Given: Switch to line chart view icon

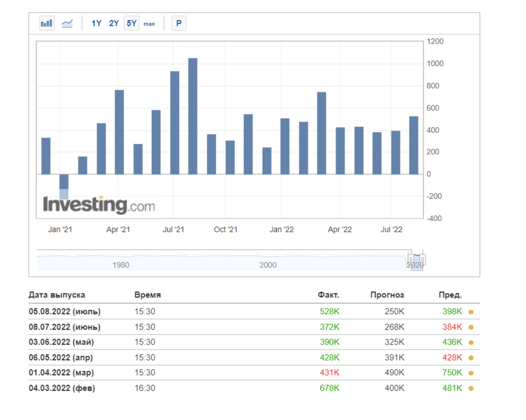Looking at the screenshot, I should (x=67, y=23).
